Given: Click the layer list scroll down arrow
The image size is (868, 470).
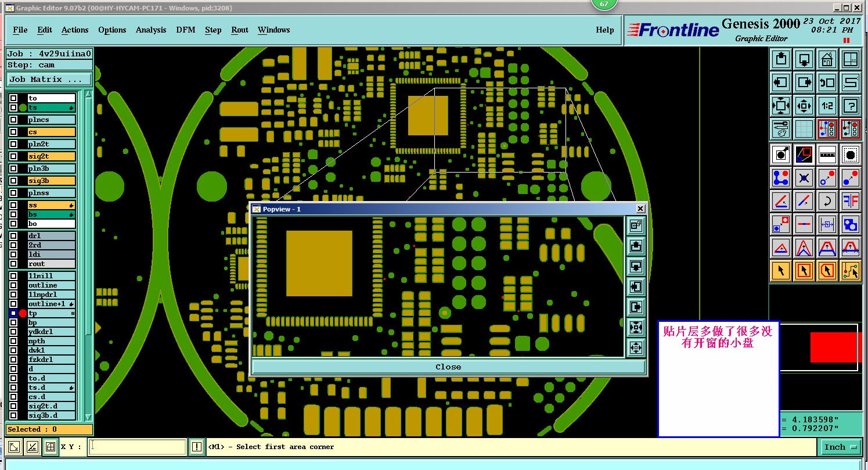Looking at the screenshot, I should click(x=88, y=417).
